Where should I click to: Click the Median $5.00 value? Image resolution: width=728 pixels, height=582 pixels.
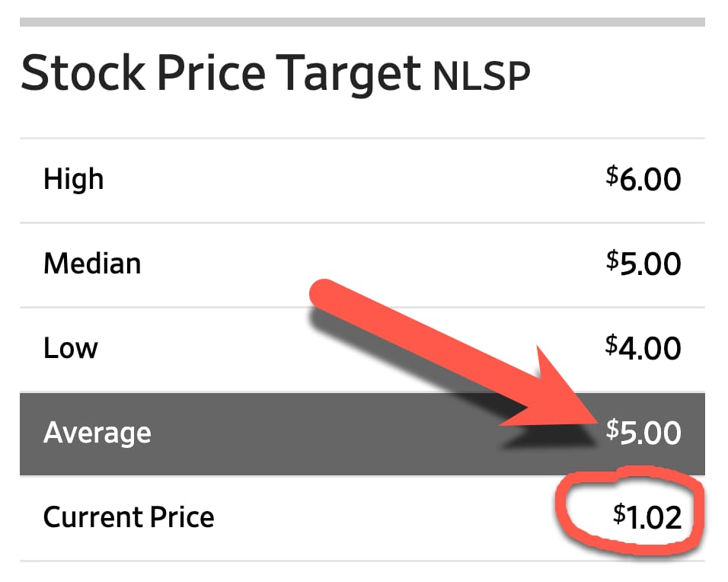(x=643, y=265)
